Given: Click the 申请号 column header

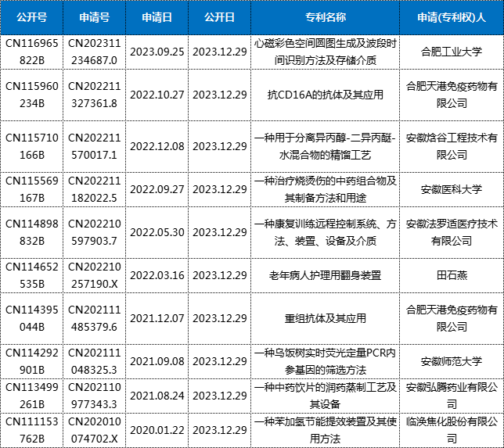Looking at the screenshot, I should tap(94, 17).
